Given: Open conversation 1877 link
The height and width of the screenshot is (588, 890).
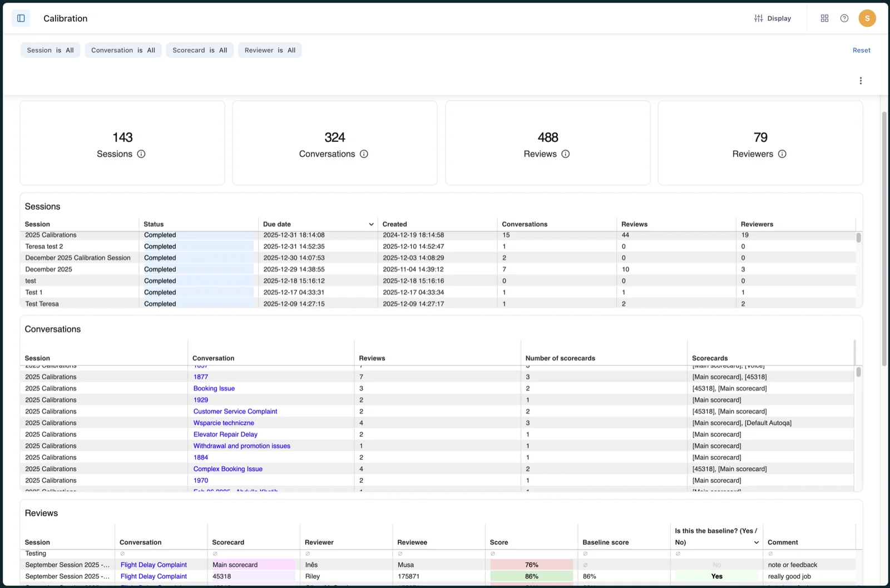Looking at the screenshot, I should (x=201, y=377).
